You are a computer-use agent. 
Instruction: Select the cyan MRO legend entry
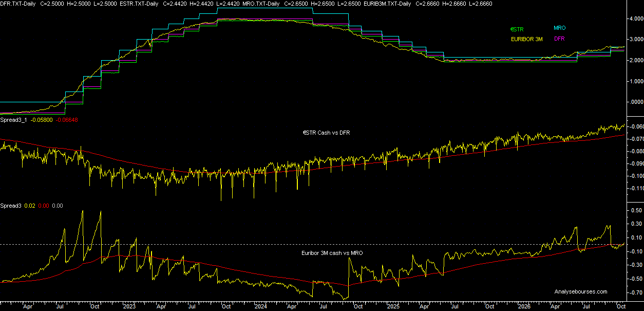[x=560, y=28]
